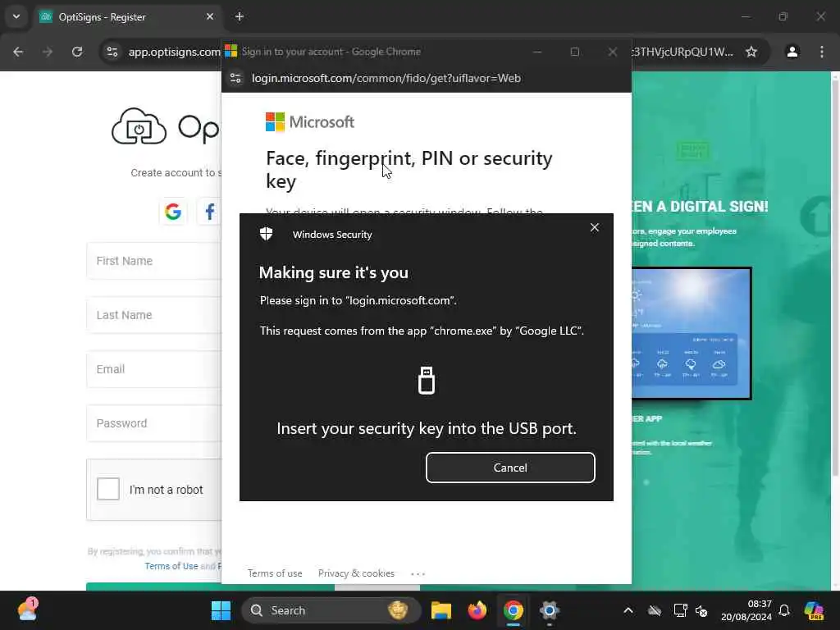Go forward in Chrome main window
Image resolution: width=840 pixels, height=630 pixels.
coord(48,52)
